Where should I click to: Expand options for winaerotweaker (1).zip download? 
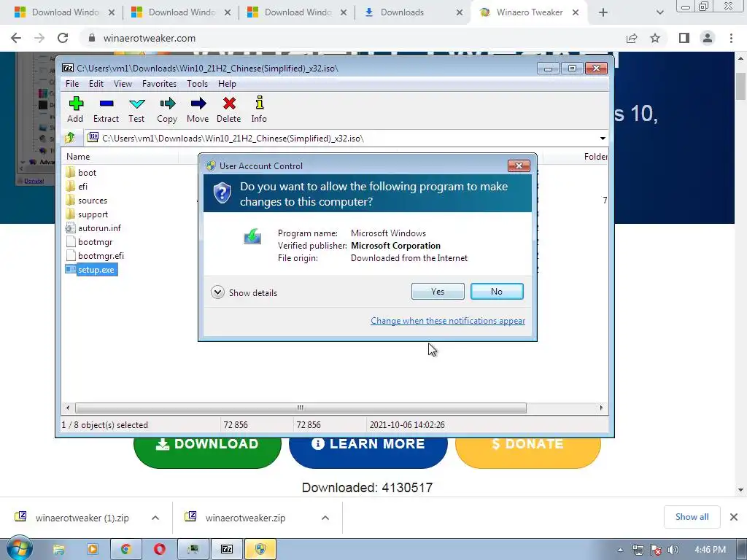tap(155, 518)
